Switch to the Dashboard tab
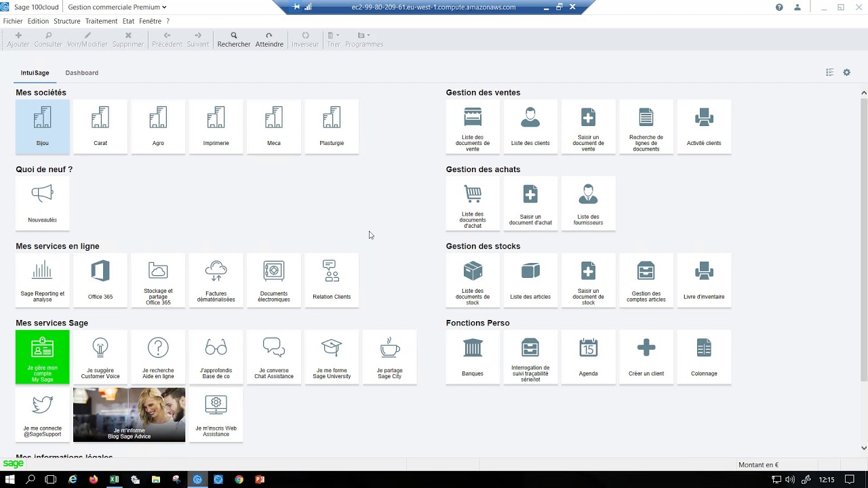The height and width of the screenshot is (488, 868). (81, 73)
